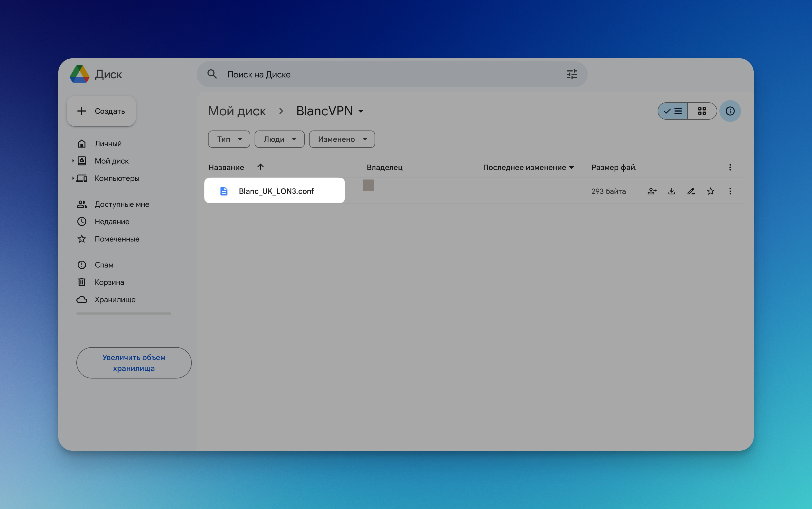Go to Недавние in the sidebar
This screenshot has height=509, width=812.
[x=112, y=221]
